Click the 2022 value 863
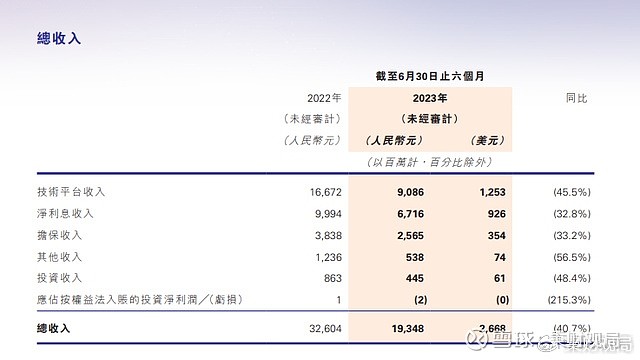The height and width of the screenshot is (360, 640). [333, 278]
